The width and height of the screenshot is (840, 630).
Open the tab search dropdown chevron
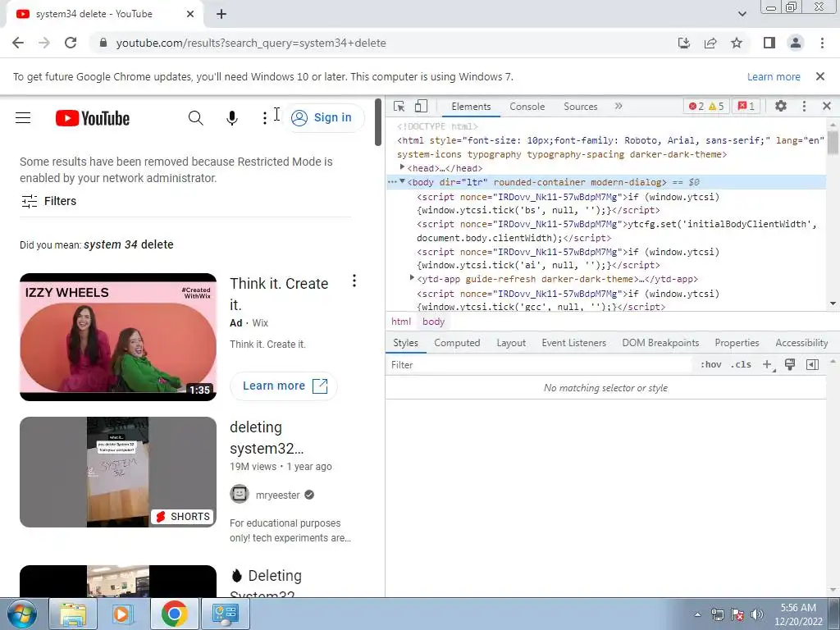click(742, 14)
